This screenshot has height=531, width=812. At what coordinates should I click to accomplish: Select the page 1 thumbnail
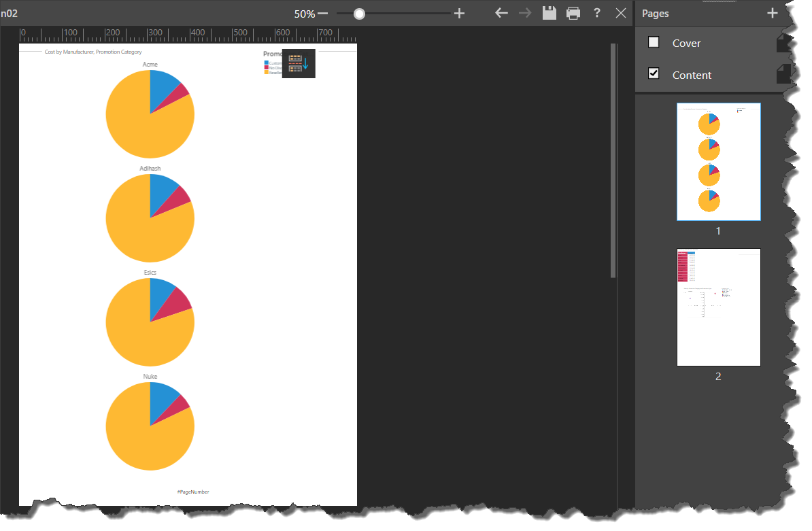point(718,162)
